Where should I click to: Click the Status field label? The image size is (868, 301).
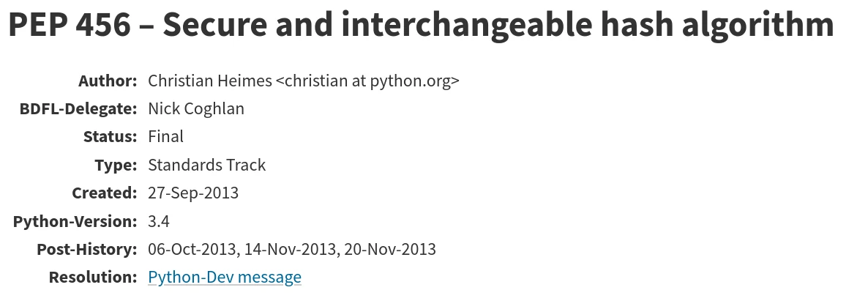pyautogui.click(x=111, y=136)
